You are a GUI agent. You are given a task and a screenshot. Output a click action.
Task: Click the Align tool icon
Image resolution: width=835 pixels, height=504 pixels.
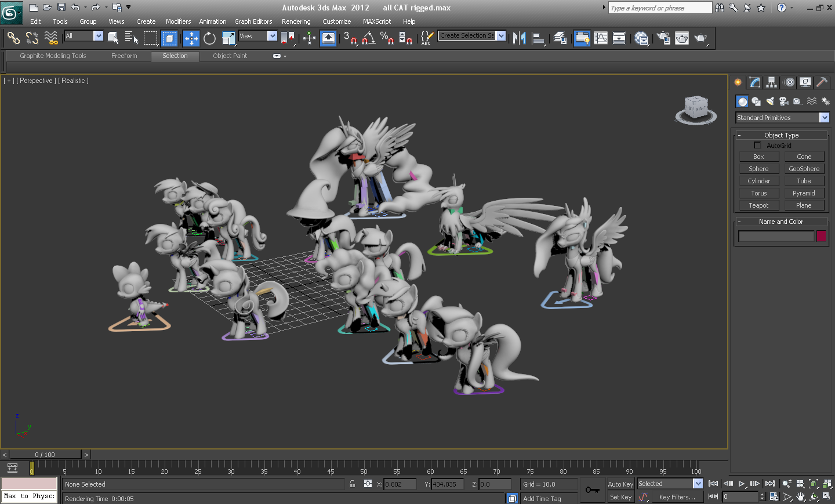pyautogui.click(x=539, y=38)
